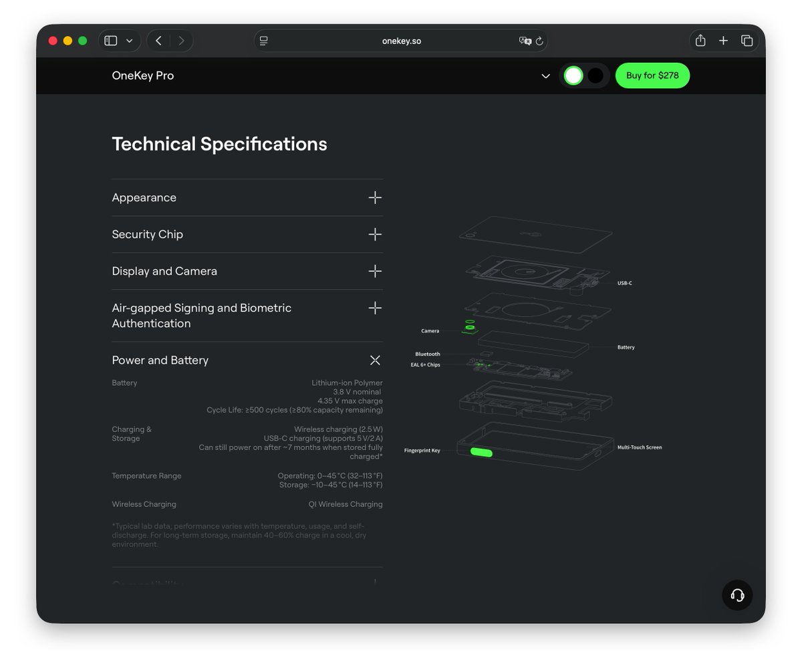Click the Fingerprint Key label
802x672 pixels.
coord(422,451)
